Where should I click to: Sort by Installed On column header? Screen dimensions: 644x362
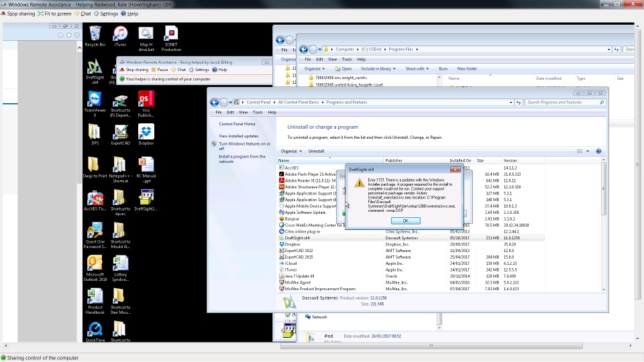461,160
